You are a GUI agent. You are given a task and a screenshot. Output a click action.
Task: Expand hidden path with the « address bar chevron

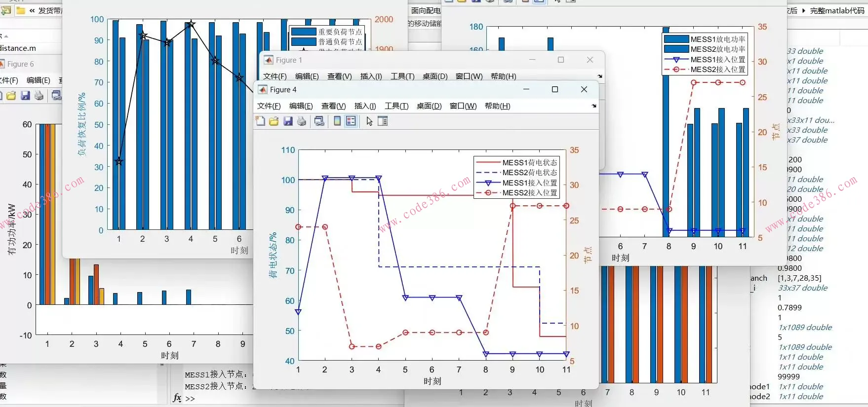[x=32, y=10]
